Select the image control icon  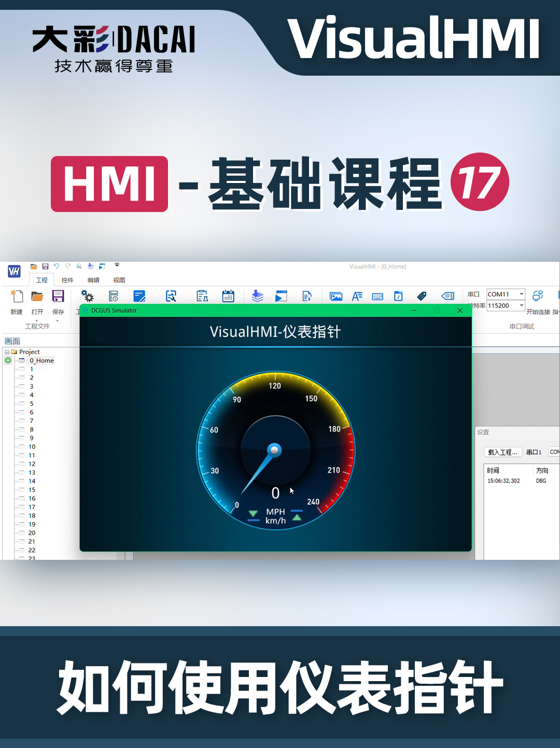coord(336,296)
